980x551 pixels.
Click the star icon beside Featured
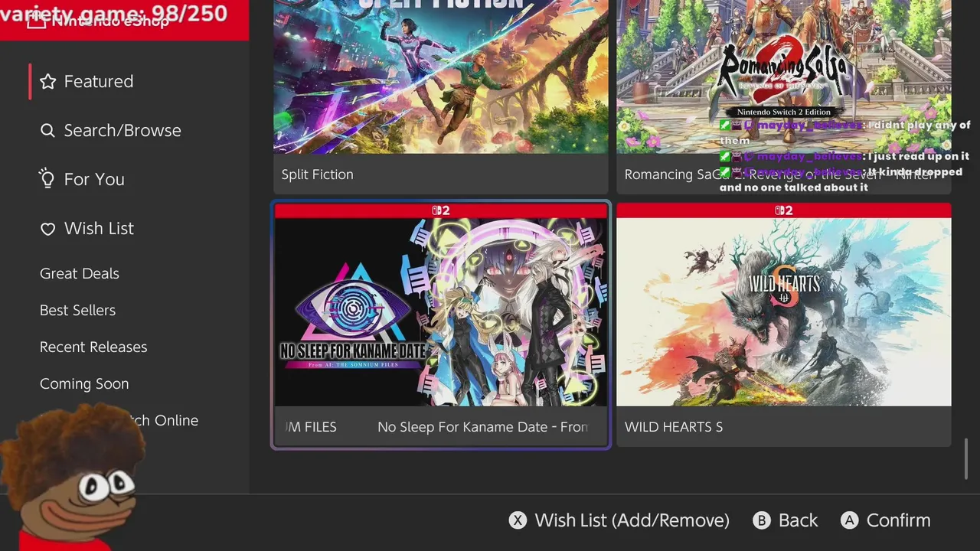48,82
